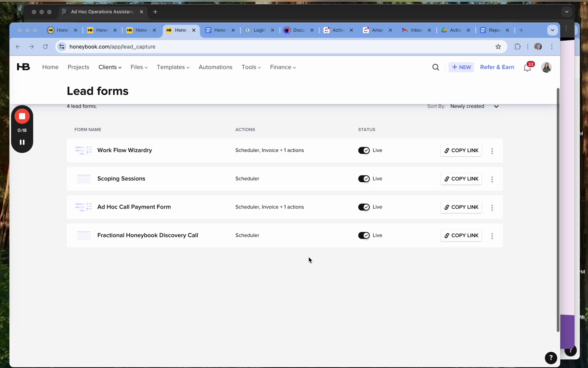Image resolution: width=588 pixels, height=368 pixels.
Task: Copy link for Work Flow Wizardry
Action: 461,150
